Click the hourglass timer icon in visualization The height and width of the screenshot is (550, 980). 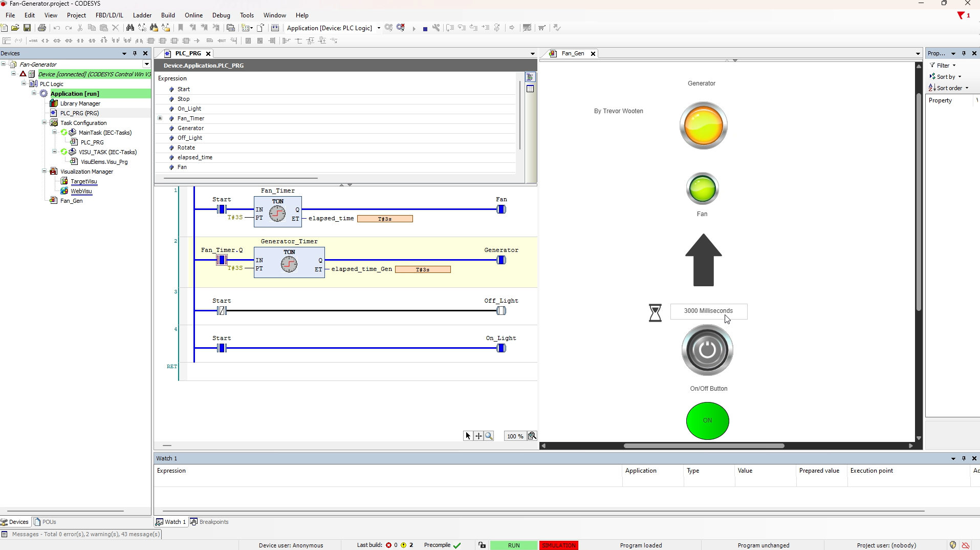(x=655, y=313)
